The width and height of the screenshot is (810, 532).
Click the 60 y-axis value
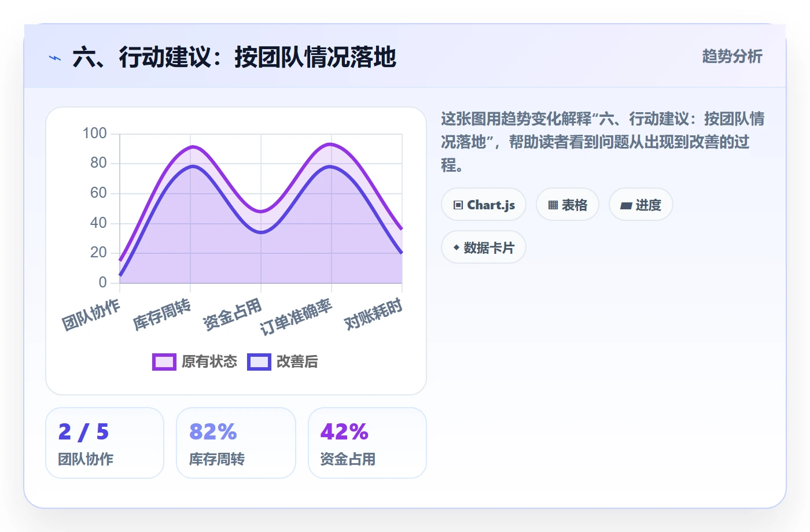click(x=98, y=193)
